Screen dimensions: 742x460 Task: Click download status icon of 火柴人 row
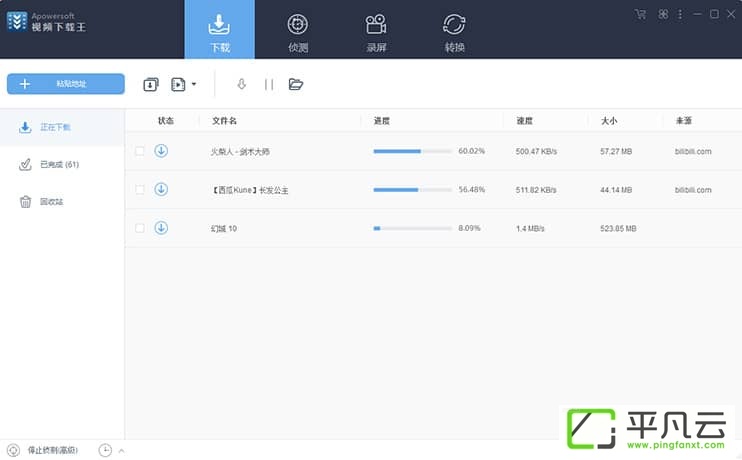161,150
